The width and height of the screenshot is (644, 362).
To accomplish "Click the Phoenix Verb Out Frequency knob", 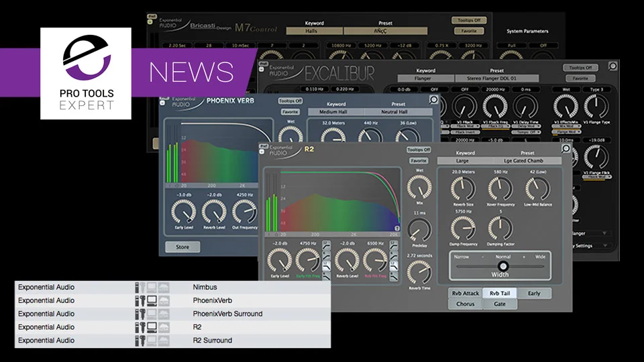I will (x=244, y=212).
